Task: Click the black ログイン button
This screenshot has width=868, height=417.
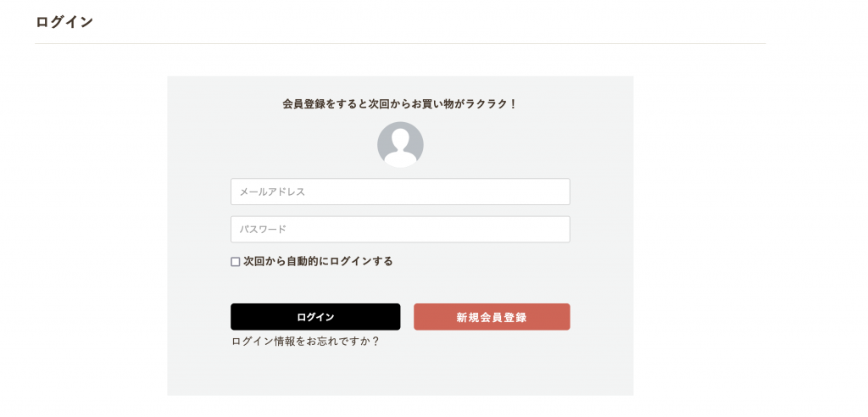Action: [x=315, y=317]
